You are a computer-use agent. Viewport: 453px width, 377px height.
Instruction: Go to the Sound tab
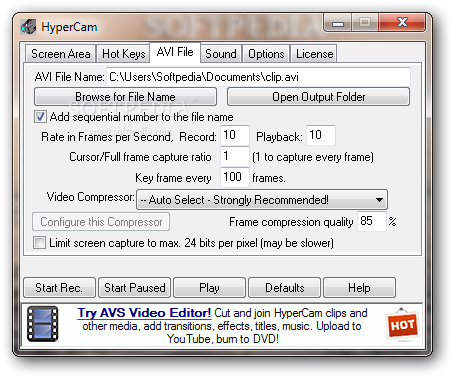pos(221,54)
